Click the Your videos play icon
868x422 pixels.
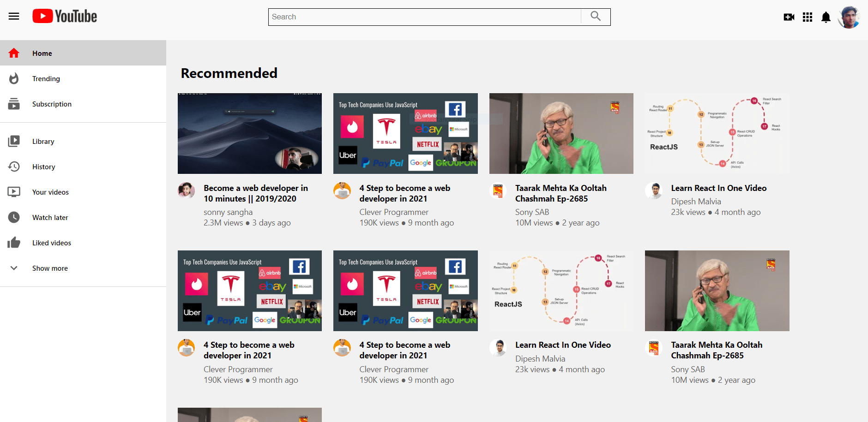pyautogui.click(x=14, y=192)
